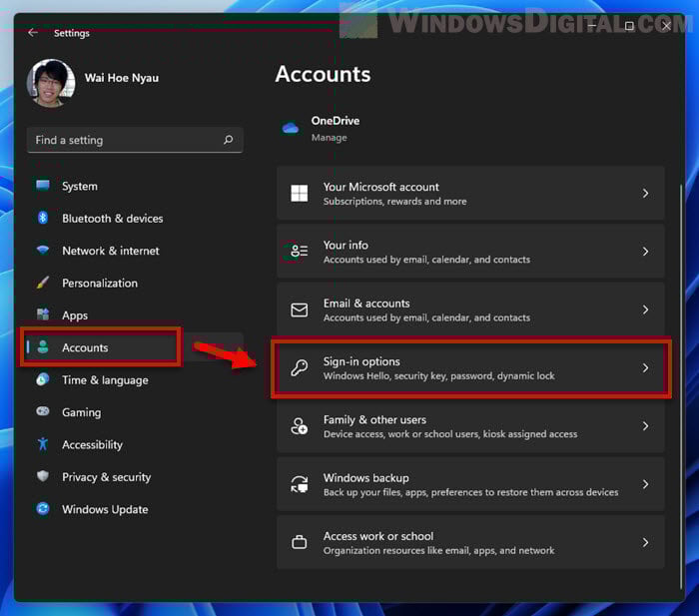This screenshot has width=699, height=616.
Task: Click "Windows Hello, security key" description
Action: (438, 375)
